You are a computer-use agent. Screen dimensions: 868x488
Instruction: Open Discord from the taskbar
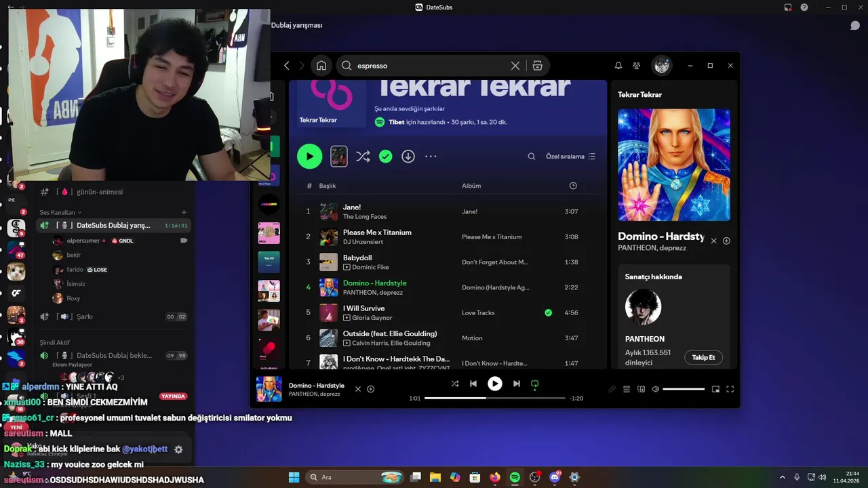tap(555, 477)
